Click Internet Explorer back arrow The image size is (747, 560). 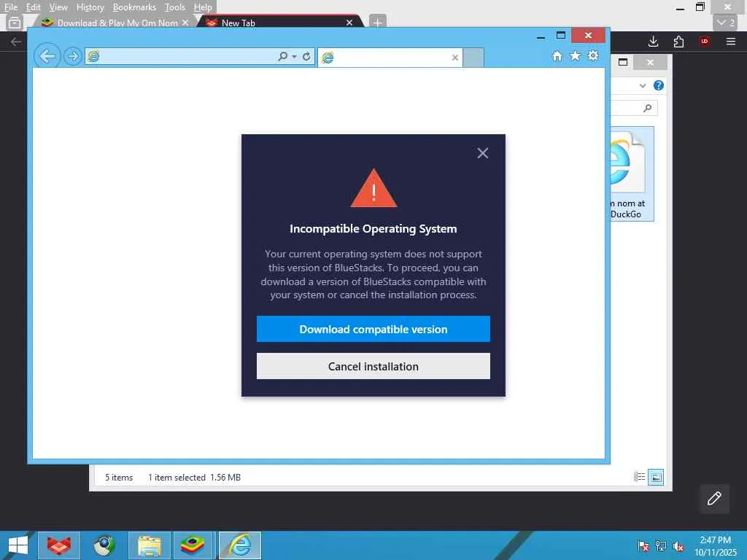pos(47,56)
